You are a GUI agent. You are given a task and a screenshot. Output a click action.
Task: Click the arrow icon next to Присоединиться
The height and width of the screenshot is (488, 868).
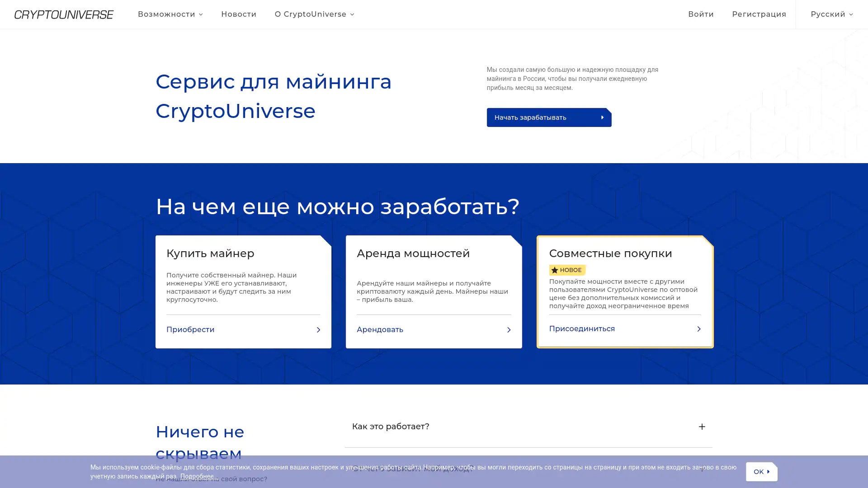pos(698,329)
